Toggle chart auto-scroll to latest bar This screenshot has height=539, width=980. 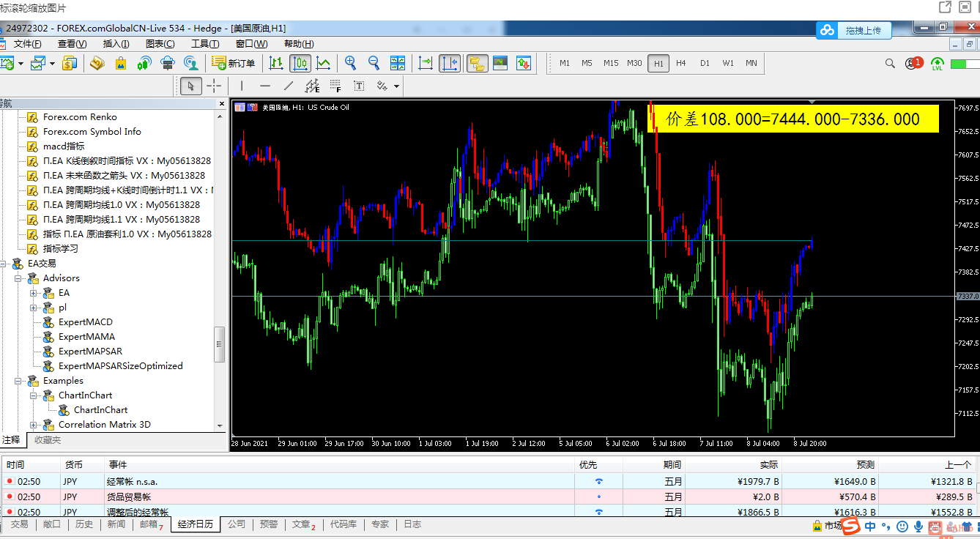click(426, 63)
